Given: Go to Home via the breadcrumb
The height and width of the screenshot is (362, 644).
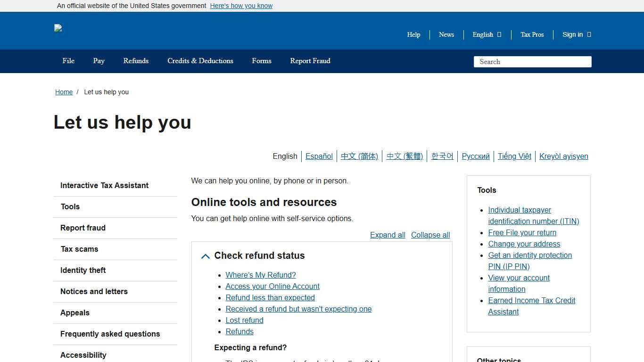Looking at the screenshot, I should coord(64,92).
